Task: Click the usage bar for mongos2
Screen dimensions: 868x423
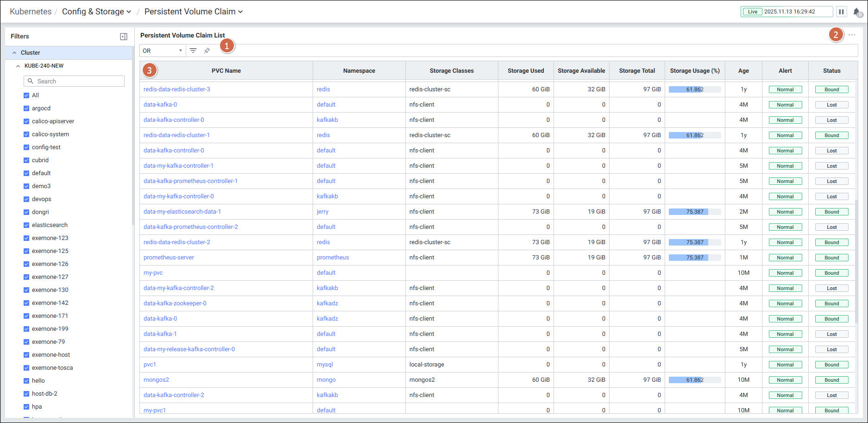Action: tap(694, 380)
